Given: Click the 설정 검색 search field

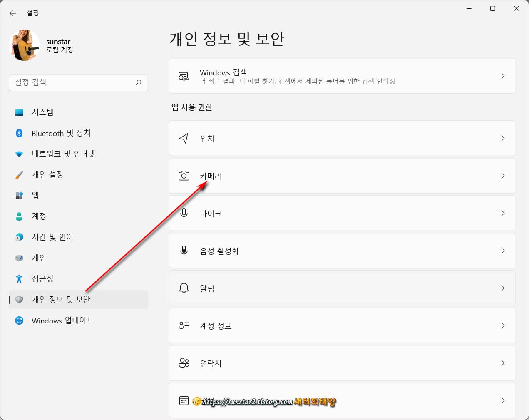Looking at the screenshot, I should 78,82.
